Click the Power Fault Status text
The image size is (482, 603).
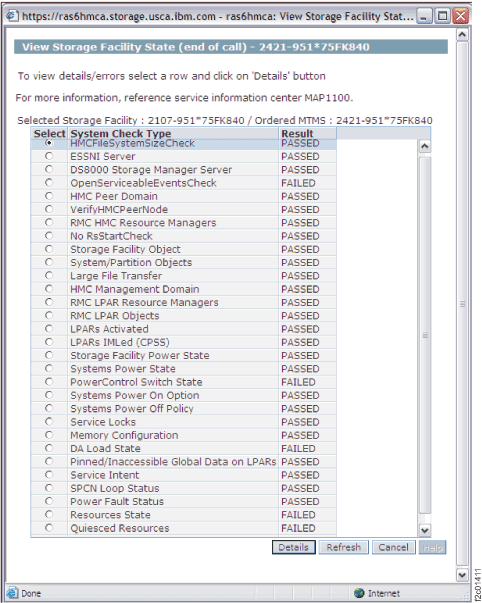tap(117, 501)
